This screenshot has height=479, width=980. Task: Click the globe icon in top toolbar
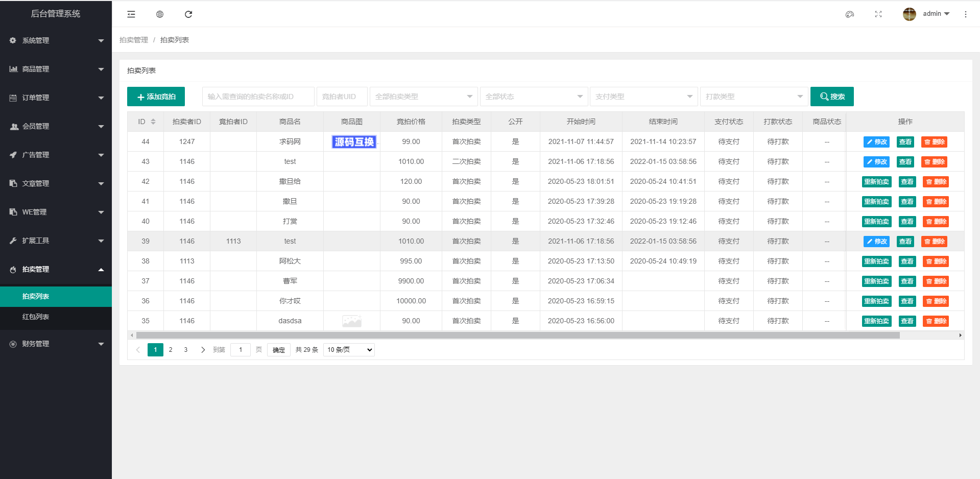[x=160, y=14]
